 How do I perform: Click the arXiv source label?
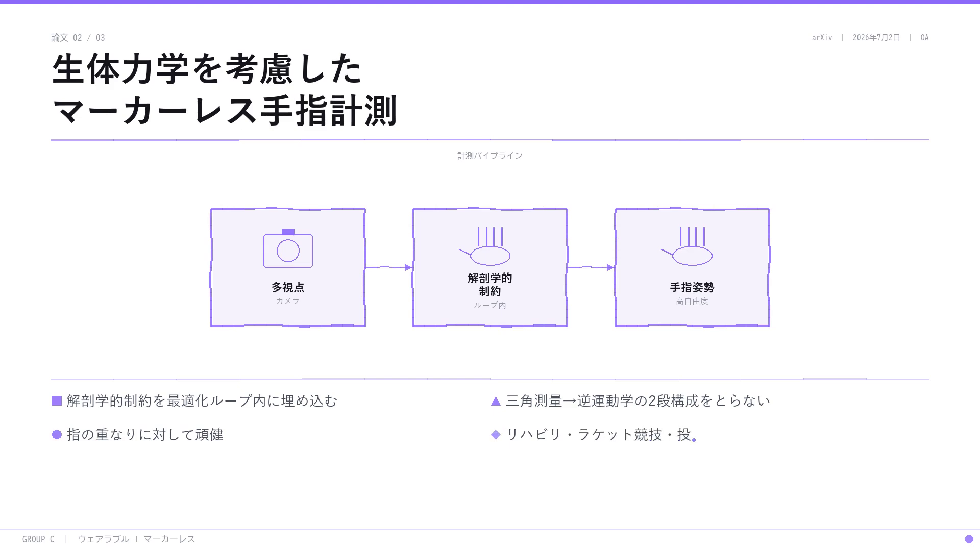[x=822, y=38]
